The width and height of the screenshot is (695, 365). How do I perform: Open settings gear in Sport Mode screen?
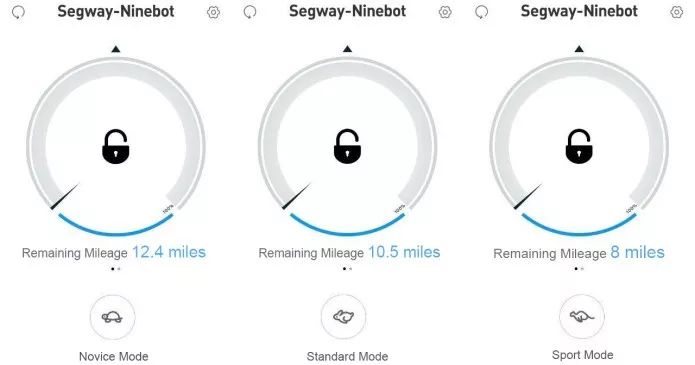pyautogui.click(x=677, y=12)
